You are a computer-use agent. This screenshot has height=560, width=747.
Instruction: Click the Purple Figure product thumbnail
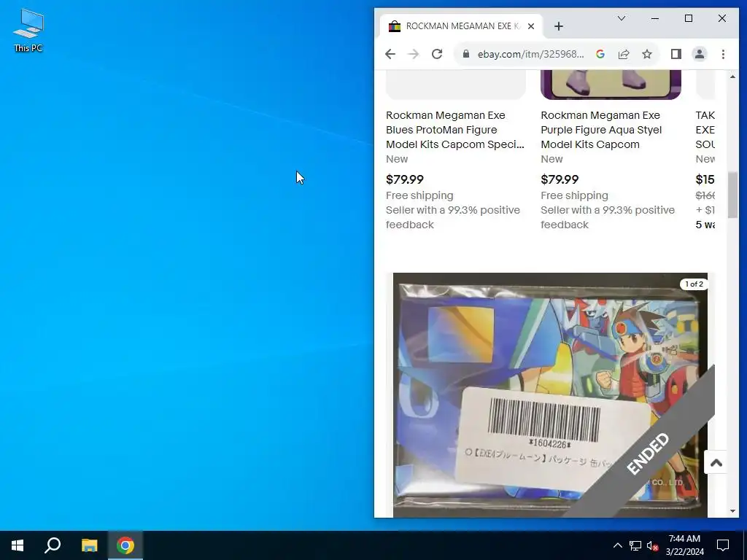pos(611,85)
